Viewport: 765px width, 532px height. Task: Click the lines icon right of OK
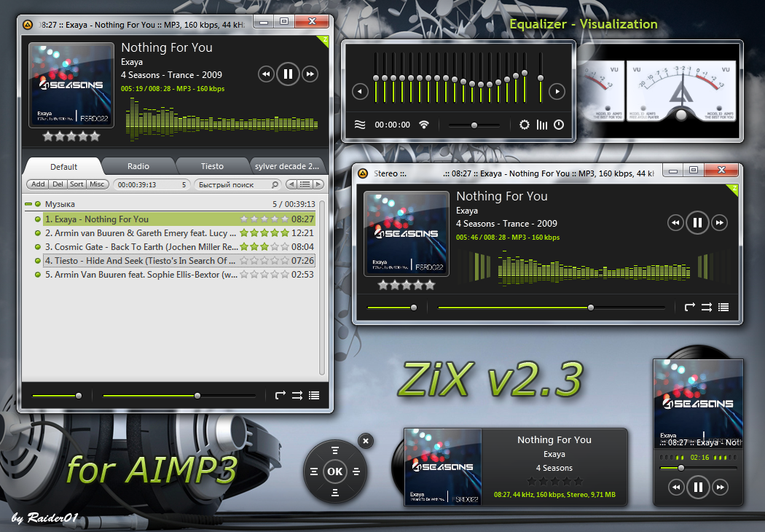click(x=356, y=472)
